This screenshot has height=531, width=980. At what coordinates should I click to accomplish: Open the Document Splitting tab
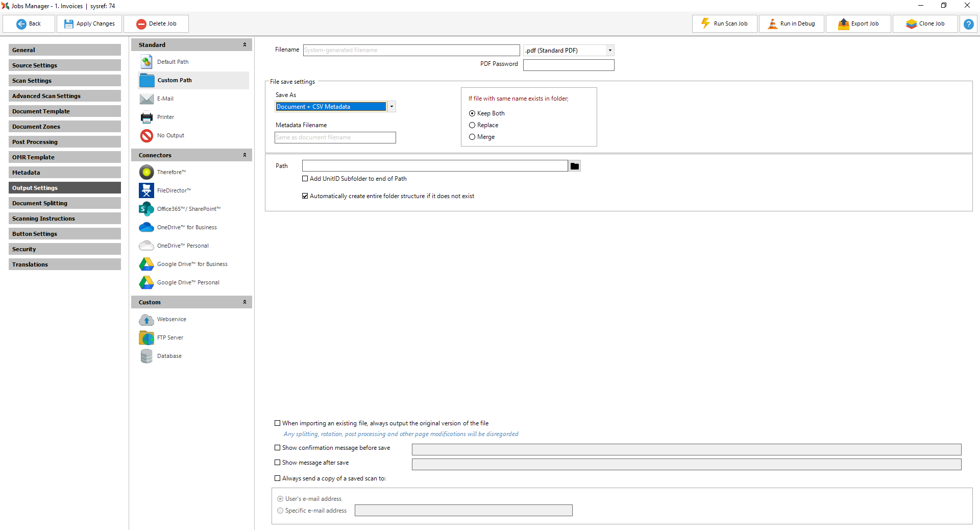[x=64, y=203]
